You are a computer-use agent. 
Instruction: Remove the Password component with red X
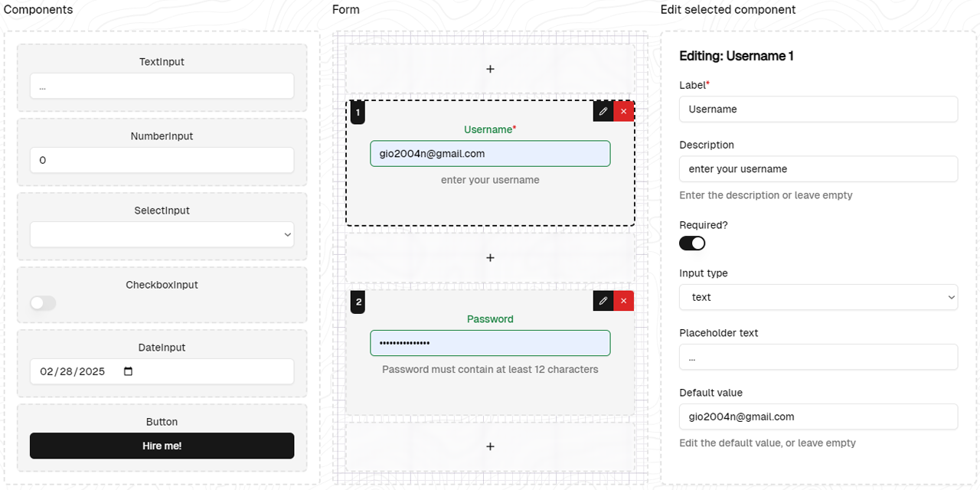click(623, 301)
